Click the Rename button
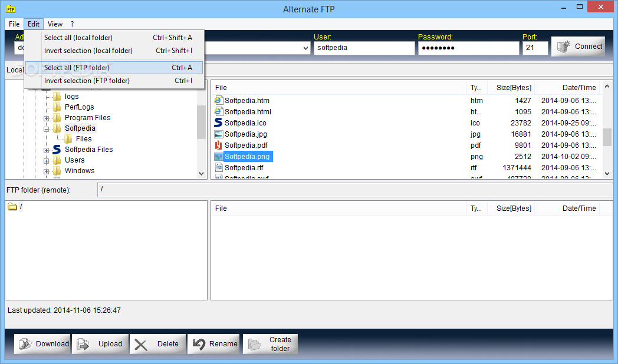 [213, 344]
